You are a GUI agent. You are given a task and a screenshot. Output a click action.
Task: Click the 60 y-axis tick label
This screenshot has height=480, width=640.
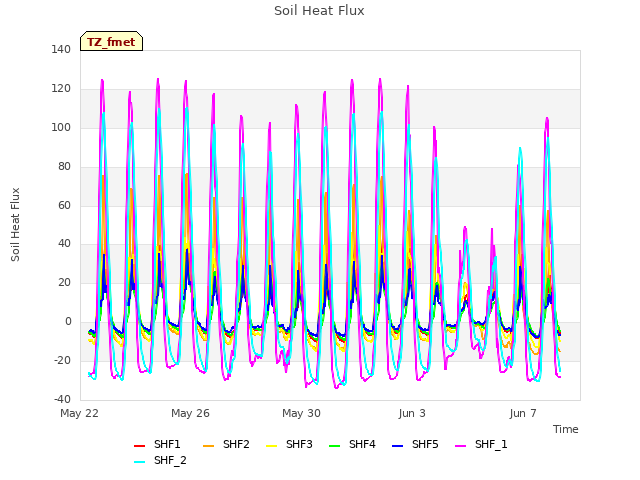[64, 205]
